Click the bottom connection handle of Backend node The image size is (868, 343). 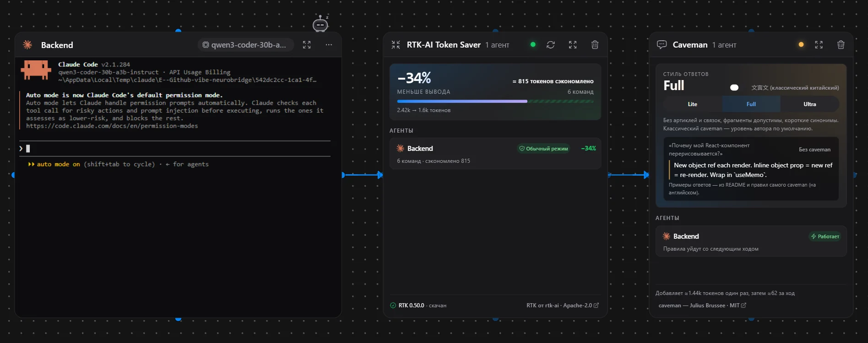coord(179,319)
